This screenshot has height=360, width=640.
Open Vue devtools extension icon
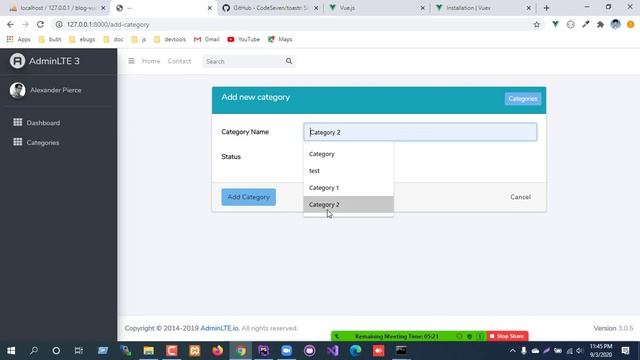555,24
